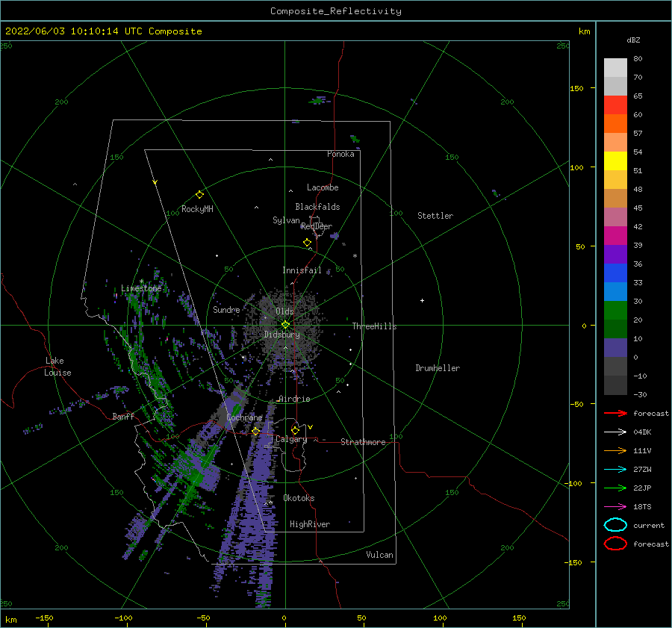Screen dimensions: 672x628
Task: Click the Drumheller label
Action: coord(438,368)
